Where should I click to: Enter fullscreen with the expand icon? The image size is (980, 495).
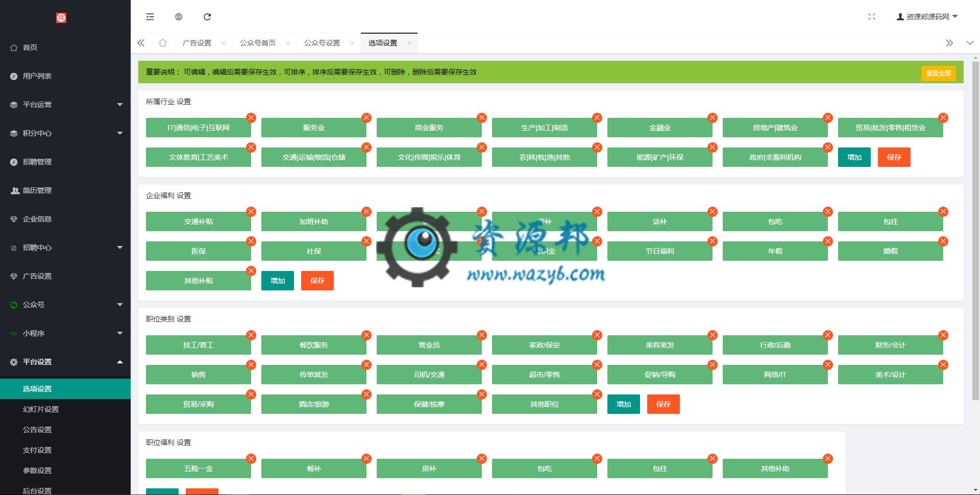(872, 17)
